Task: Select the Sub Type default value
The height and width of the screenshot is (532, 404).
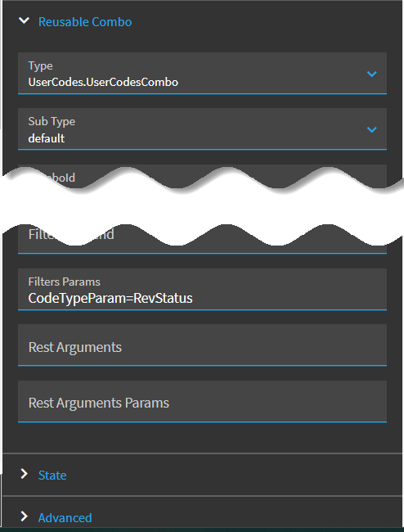Action: tap(47, 138)
